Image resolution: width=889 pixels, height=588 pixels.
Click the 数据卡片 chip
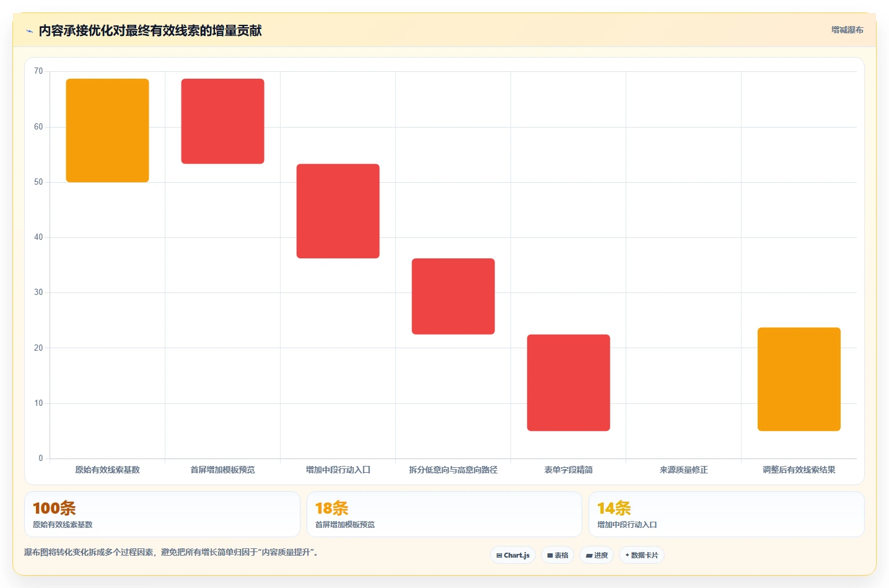coord(642,555)
